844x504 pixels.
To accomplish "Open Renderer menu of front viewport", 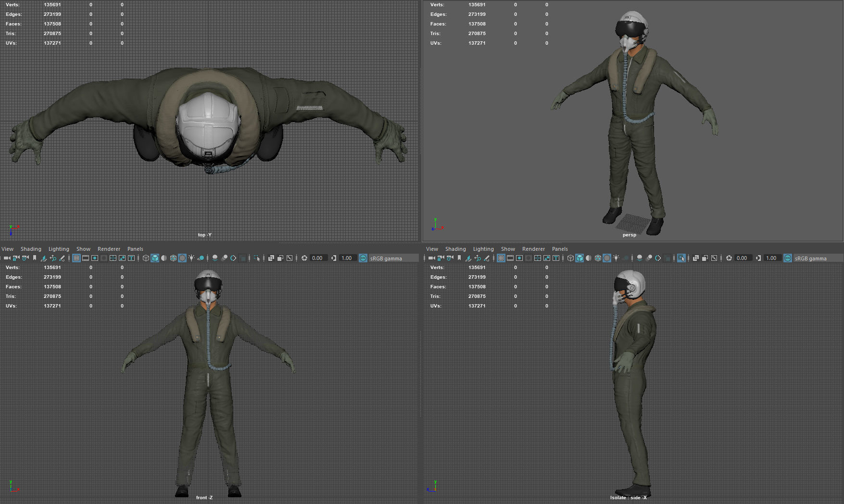I will click(109, 249).
